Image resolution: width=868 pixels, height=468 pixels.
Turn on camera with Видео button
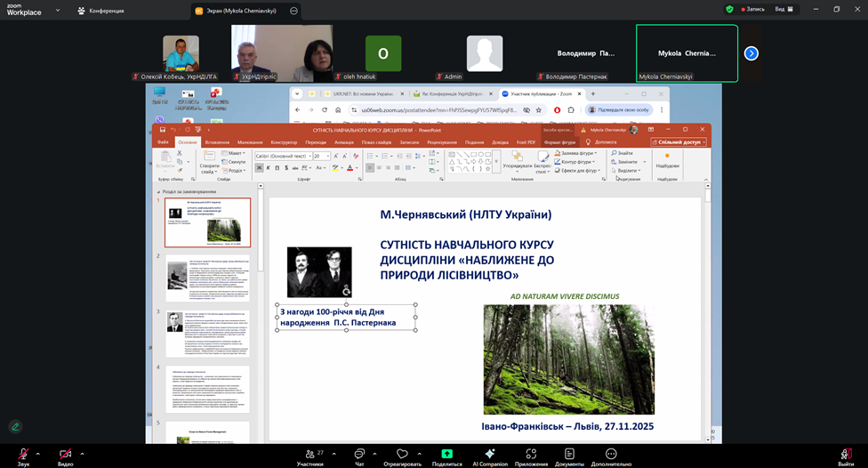point(65,455)
